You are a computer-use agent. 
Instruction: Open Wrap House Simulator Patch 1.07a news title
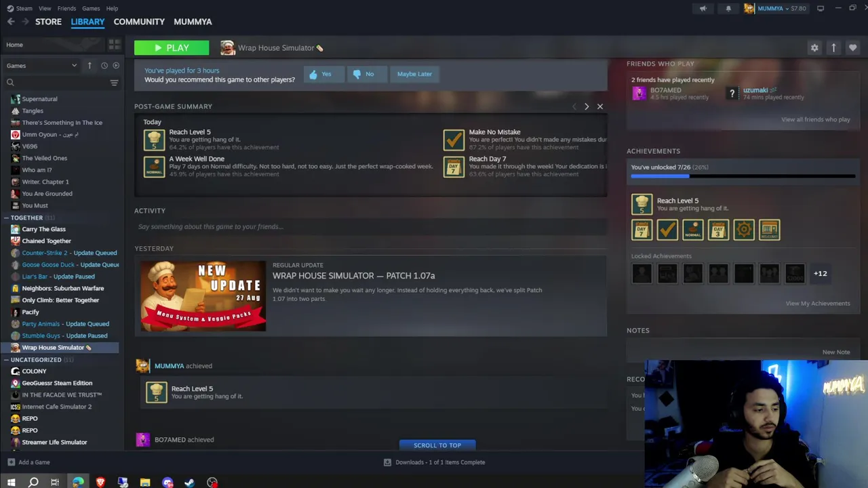(x=353, y=276)
